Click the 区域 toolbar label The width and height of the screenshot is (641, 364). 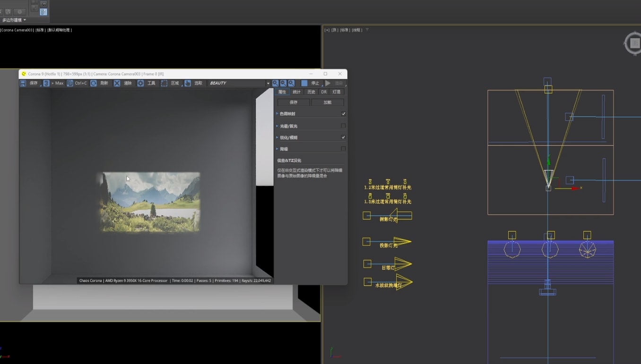(x=175, y=83)
